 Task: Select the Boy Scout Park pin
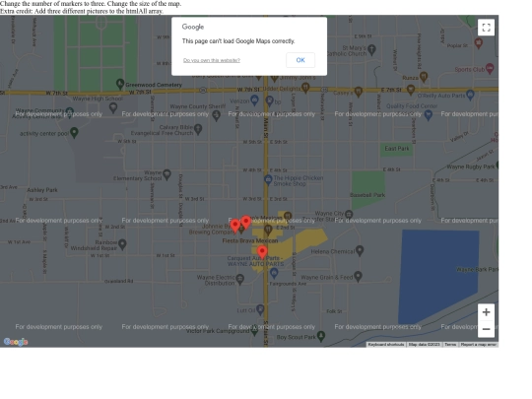coord(321,336)
